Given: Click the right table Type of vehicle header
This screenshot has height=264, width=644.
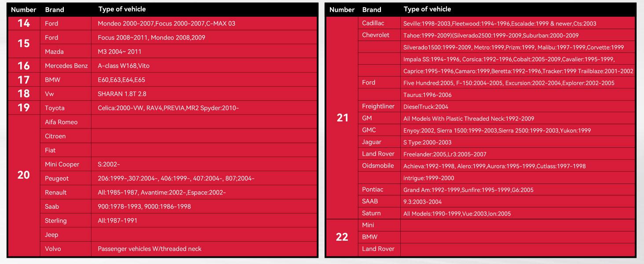Looking at the screenshot, I should click(427, 9).
